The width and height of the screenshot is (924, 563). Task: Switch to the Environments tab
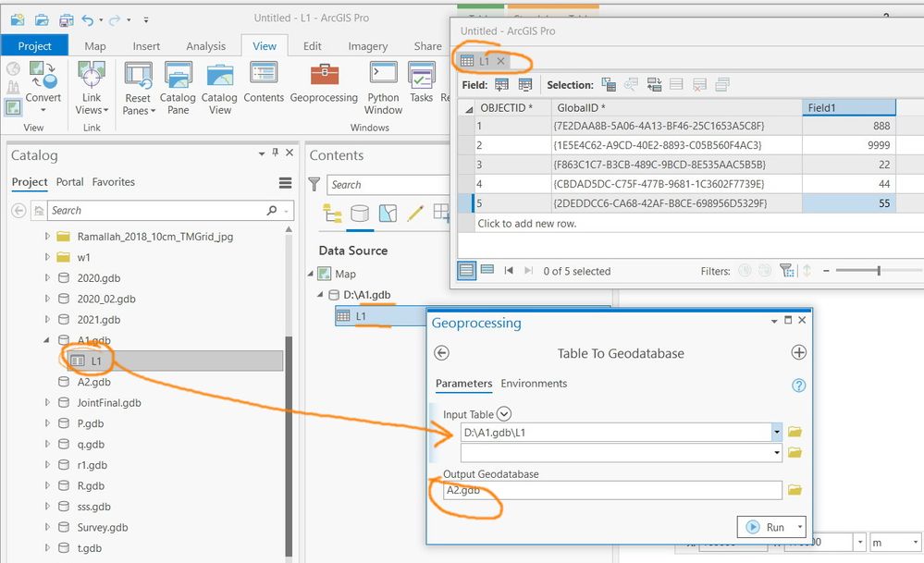534,384
